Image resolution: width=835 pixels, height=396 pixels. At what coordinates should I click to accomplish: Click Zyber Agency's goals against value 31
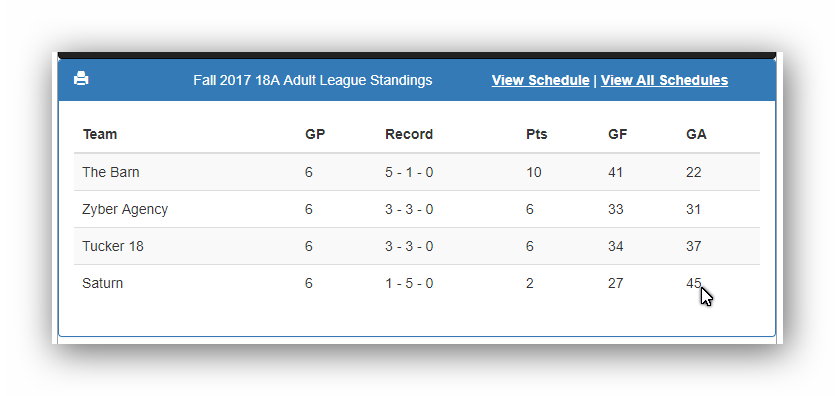tap(693, 210)
